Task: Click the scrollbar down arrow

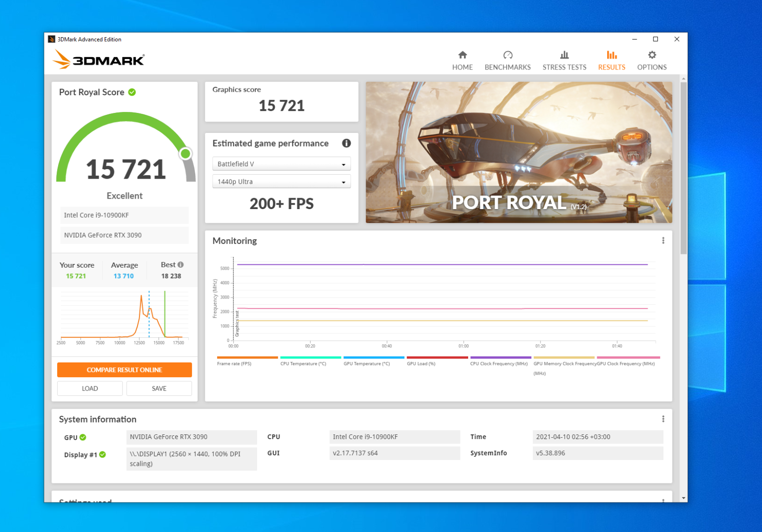Action: point(683,498)
